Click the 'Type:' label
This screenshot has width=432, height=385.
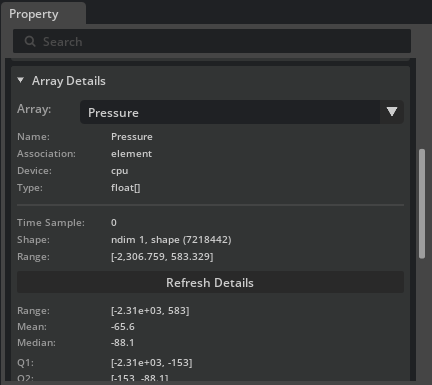30,188
